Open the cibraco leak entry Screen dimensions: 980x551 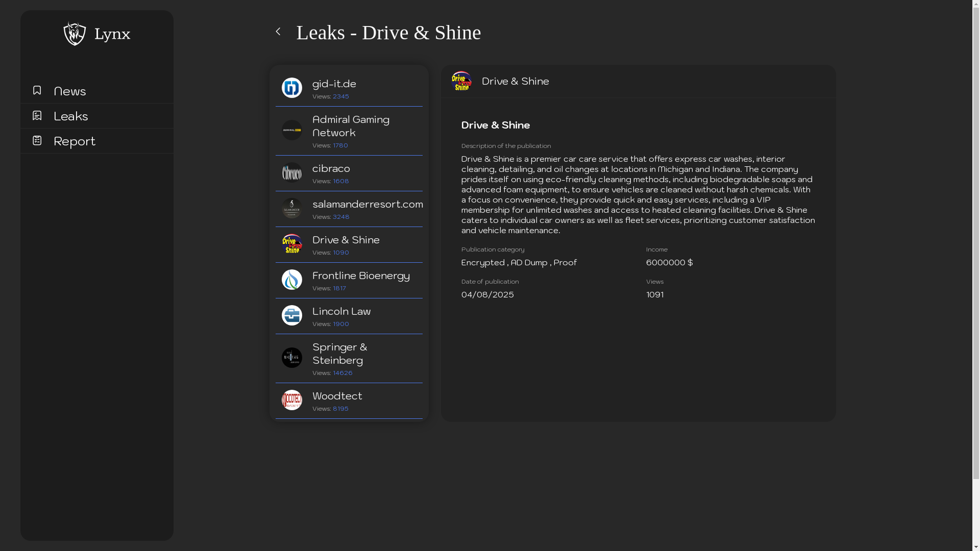click(x=331, y=169)
